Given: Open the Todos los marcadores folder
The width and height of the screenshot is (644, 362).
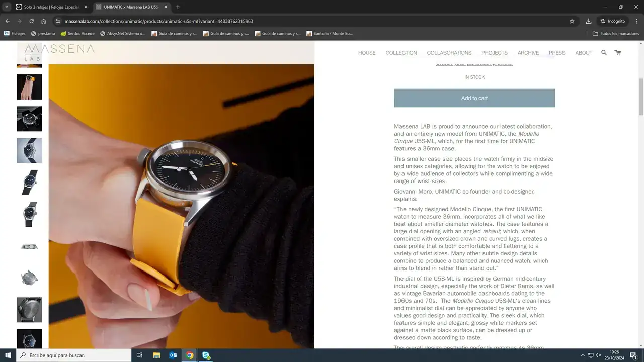Looking at the screenshot, I should click(616, 34).
